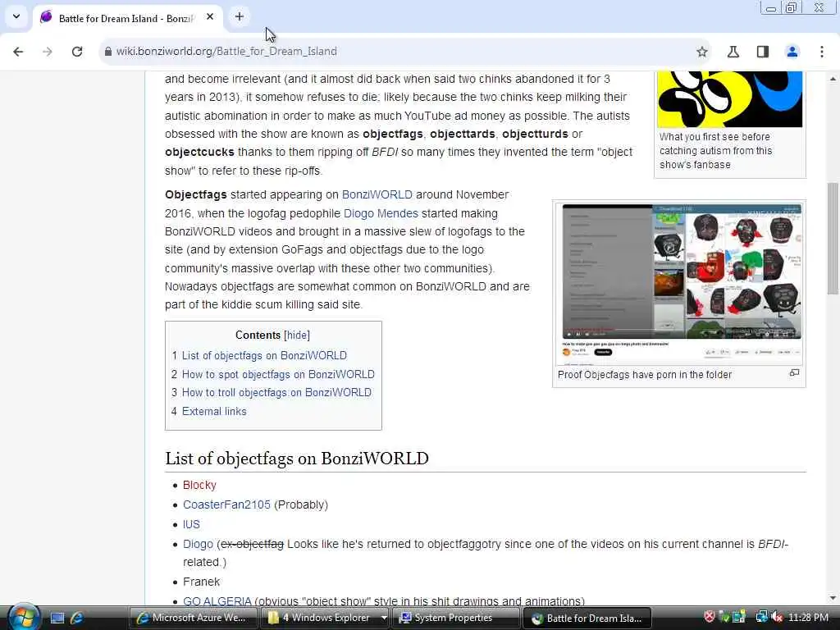This screenshot has width=840, height=630.
Task: Switch to the Microsoft Azure We... taskbar window
Action: click(x=193, y=619)
